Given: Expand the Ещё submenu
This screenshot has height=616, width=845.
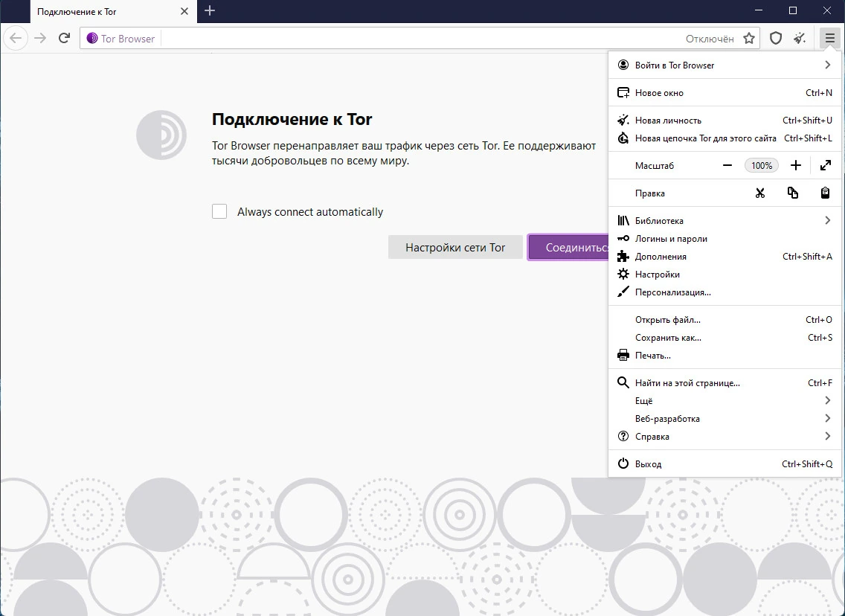Looking at the screenshot, I should (724, 400).
